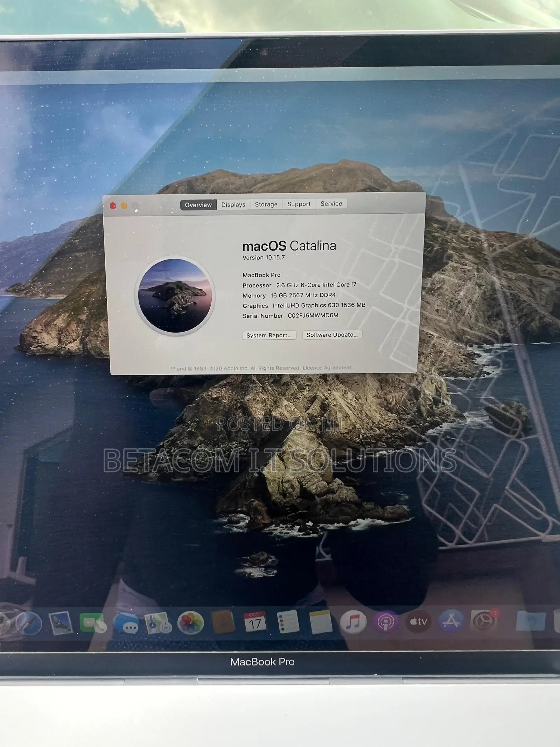
Task: Select the Service tab
Action: pyautogui.click(x=331, y=203)
